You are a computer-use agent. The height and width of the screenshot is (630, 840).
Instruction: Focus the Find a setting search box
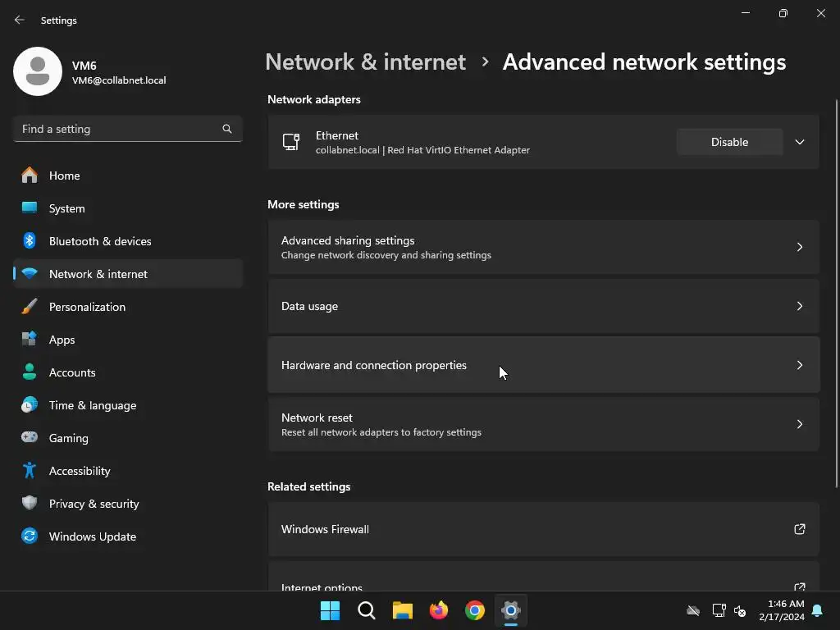pos(119,129)
